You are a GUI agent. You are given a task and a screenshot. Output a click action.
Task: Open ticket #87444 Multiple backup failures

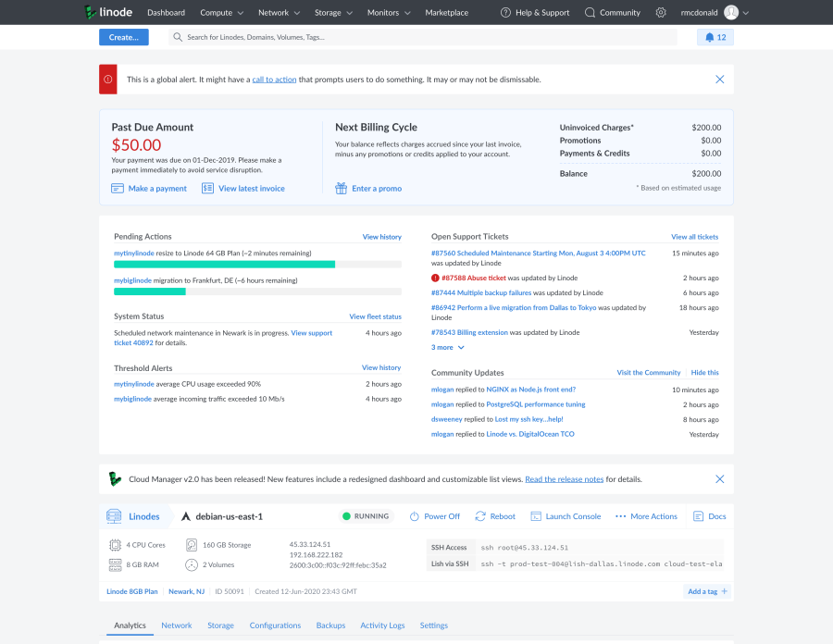pyautogui.click(x=480, y=292)
